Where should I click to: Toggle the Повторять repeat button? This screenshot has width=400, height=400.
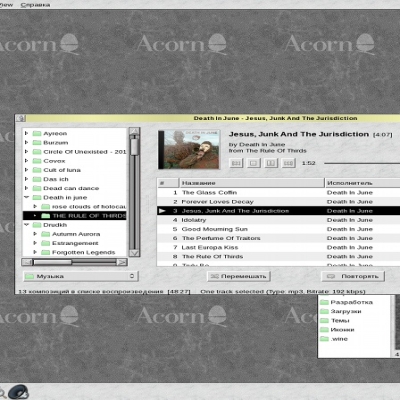click(353, 276)
